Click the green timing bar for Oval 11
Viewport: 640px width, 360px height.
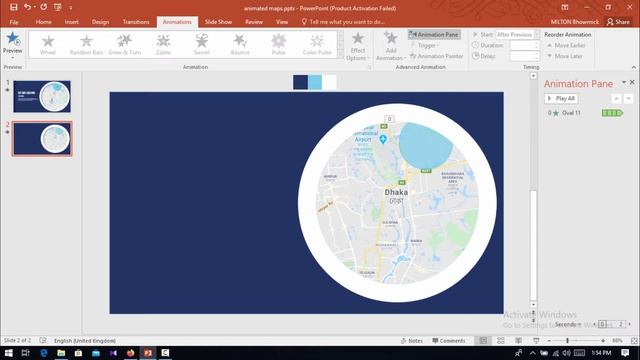point(612,113)
